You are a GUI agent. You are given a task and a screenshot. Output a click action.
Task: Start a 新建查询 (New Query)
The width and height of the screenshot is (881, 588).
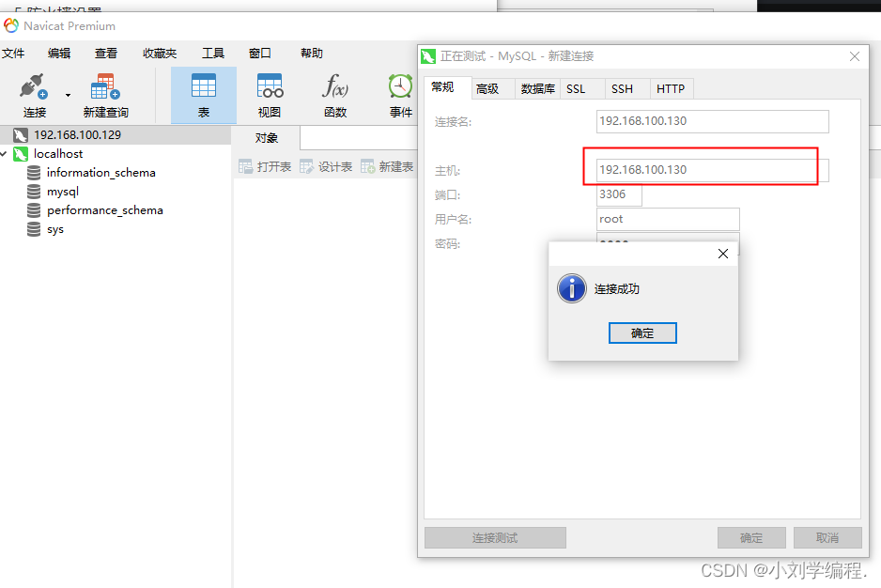tap(105, 96)
